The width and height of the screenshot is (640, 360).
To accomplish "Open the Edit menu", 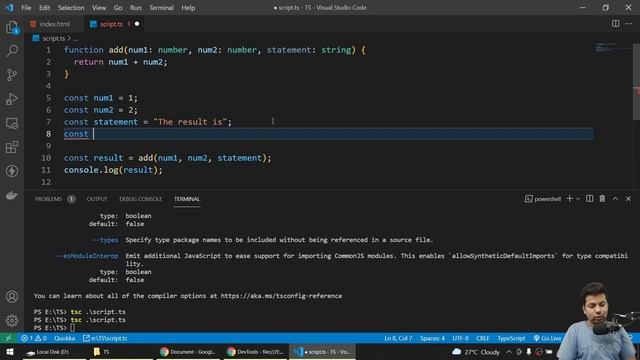I will pyautogui.click(x=44, y=8).
